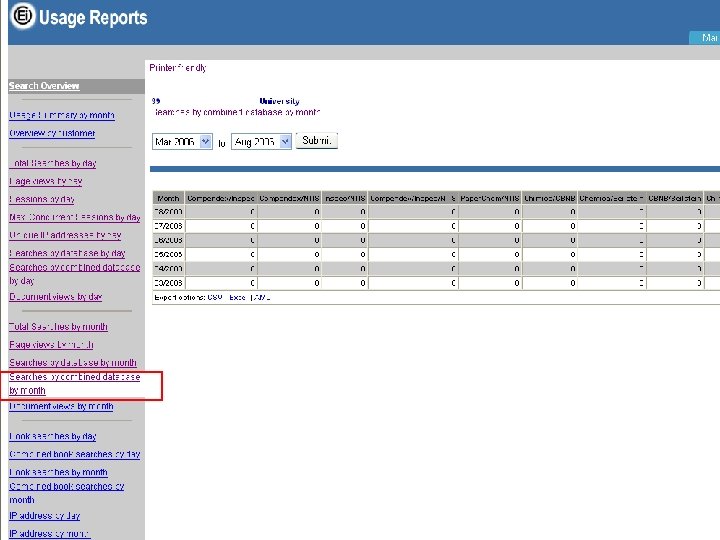The width and height of the screenshot is (720, 540).
Task: Open Searches by combined database by day
Action: [74, 274]
